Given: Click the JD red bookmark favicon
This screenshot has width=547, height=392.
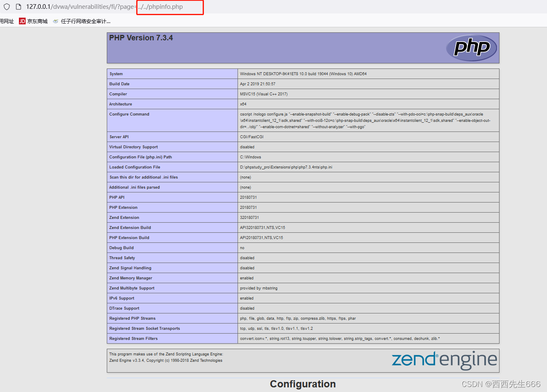Looking at the screenshot, I should point(22,21).
